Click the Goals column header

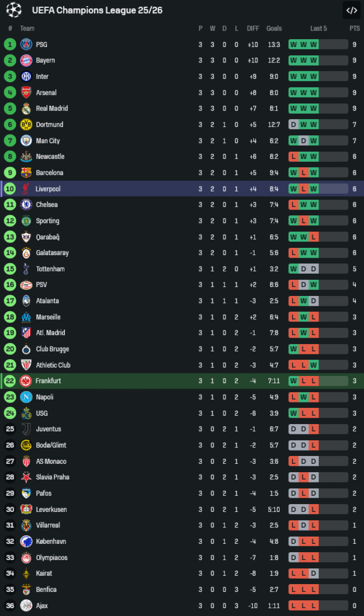[x=274, y=28]
